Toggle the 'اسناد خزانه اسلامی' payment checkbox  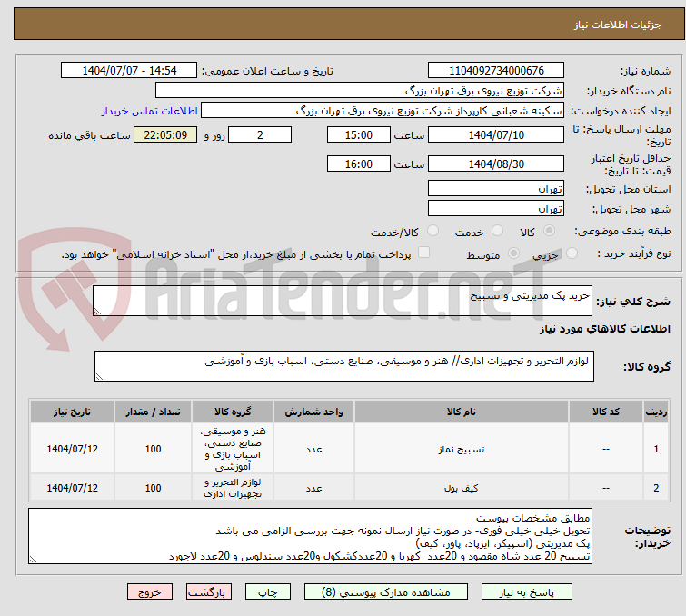click(x=423, y=253)
